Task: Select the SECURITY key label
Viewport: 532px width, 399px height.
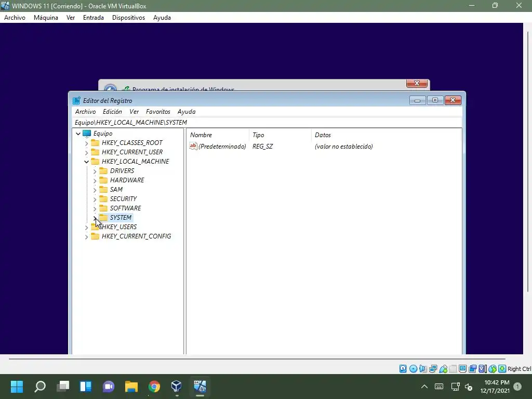Action: (123, 199)
